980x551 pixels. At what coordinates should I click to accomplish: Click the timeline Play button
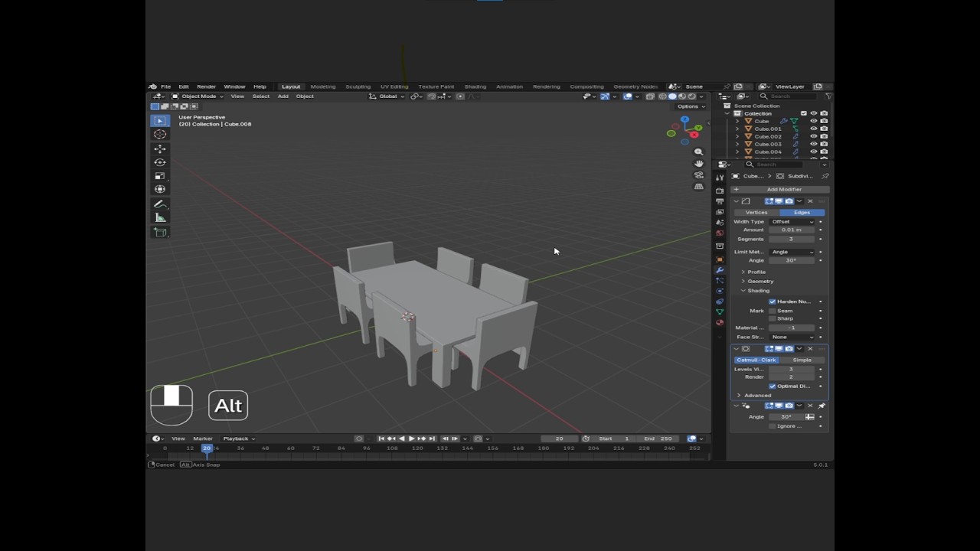pyautogui.click(x=411, y=439)
